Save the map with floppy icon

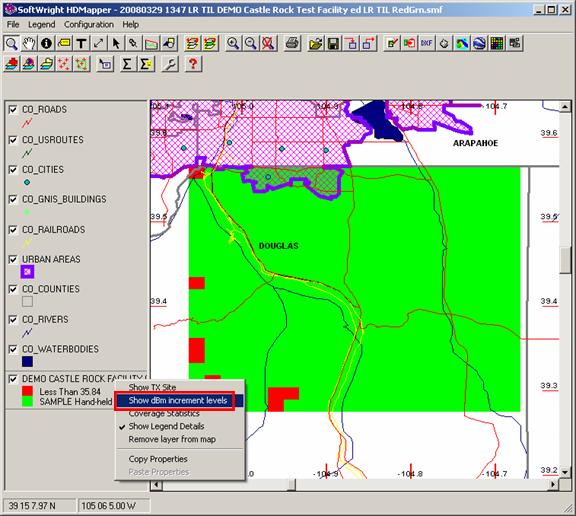[334, 43]
